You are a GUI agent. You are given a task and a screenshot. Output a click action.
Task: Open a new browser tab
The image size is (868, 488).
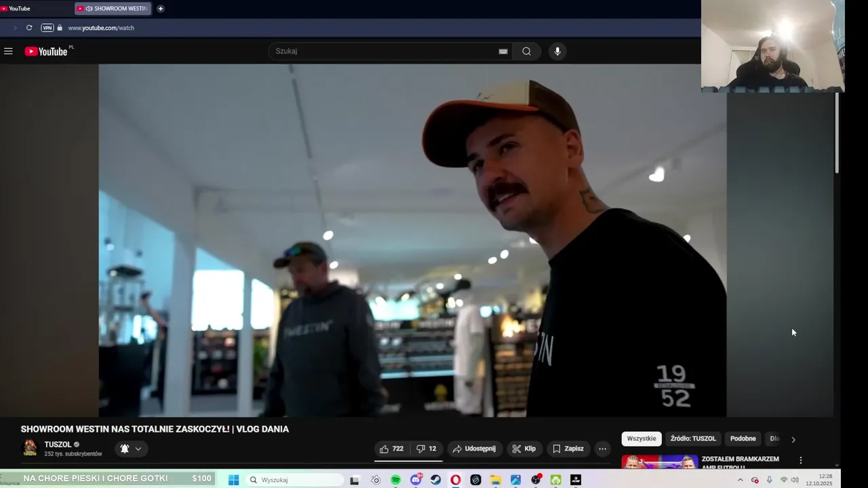point(161,8)
